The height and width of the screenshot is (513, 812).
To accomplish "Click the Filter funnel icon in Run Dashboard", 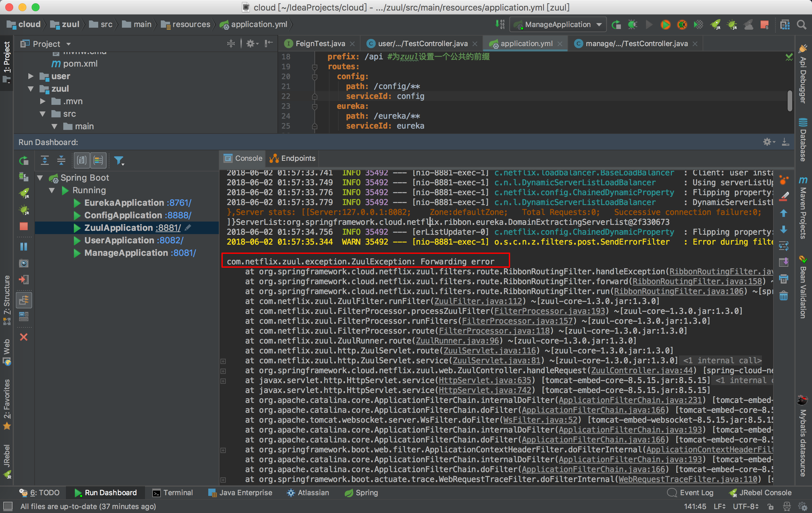I will (x=119, y=161).
